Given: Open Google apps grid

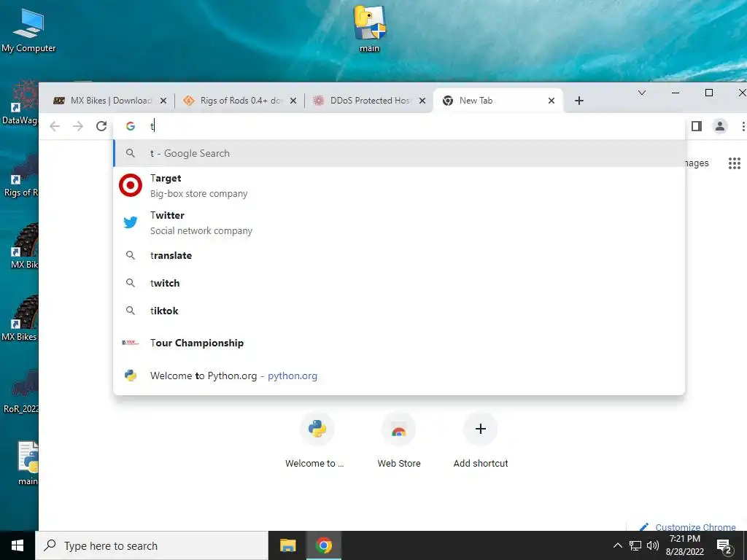Looking at the screenshot, I should tap(734, 163).
